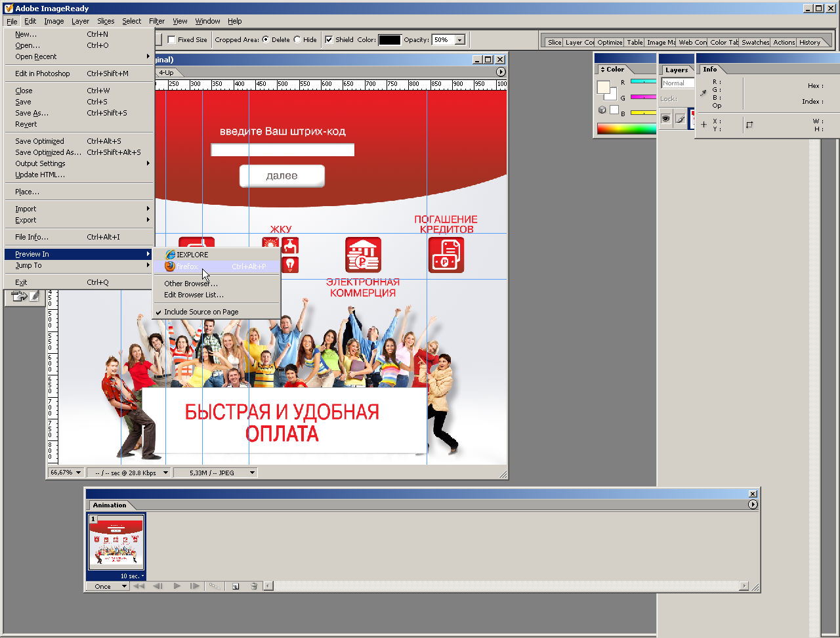Viewport: 840px width, 638px height.
Task: Select frame 1 thumbnail in Animation panel
Action: (116, 542)
